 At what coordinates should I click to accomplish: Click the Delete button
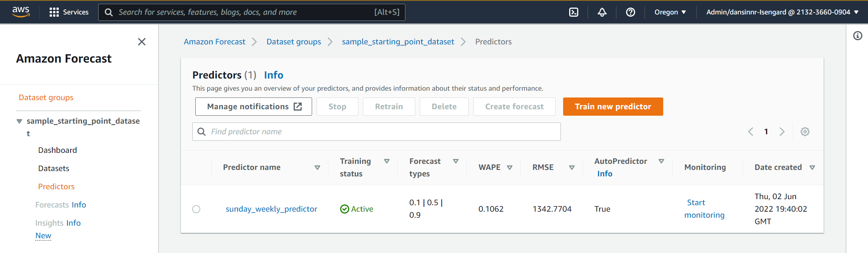click(x=444, y=107)
